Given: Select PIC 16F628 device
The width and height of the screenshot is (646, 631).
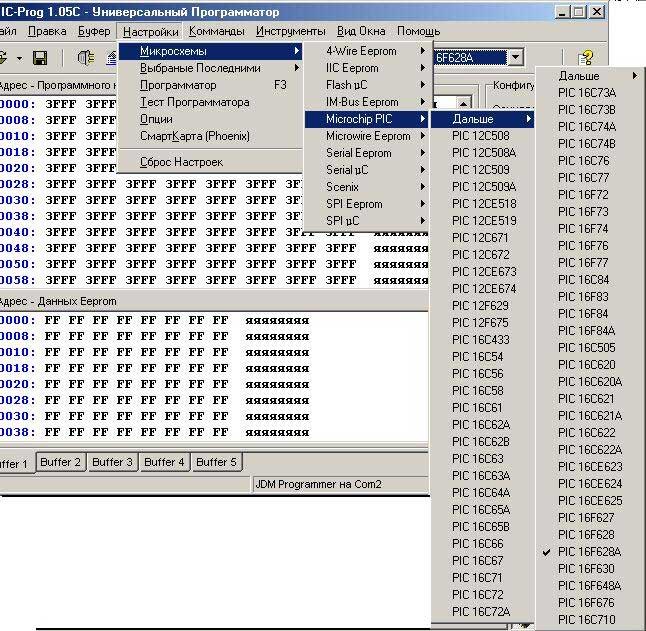Looking at the screenshot, I should (x=590, y=535).
